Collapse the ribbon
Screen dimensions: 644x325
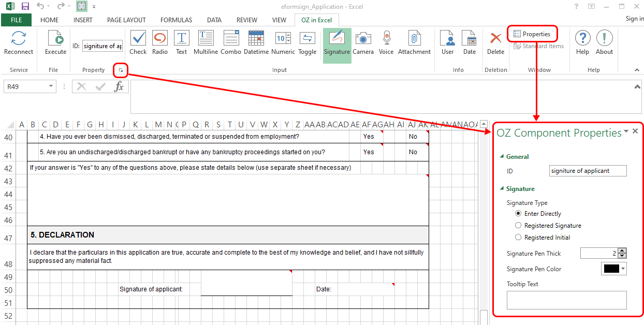(637, 70)
